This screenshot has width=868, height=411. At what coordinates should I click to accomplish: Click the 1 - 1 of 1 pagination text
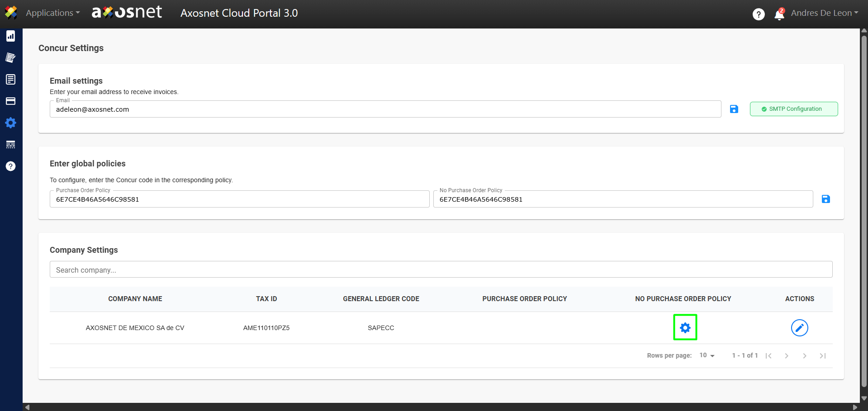click(745, 355)
